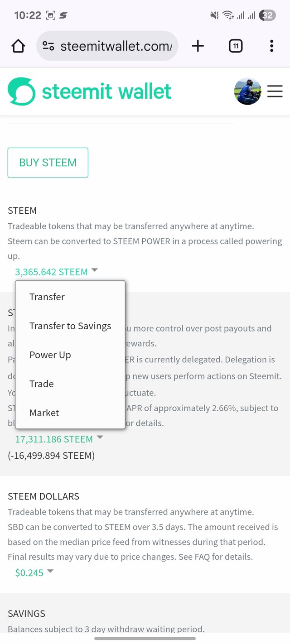
Task: Open a new tab with plus icon
Action: tap(198, 46)
